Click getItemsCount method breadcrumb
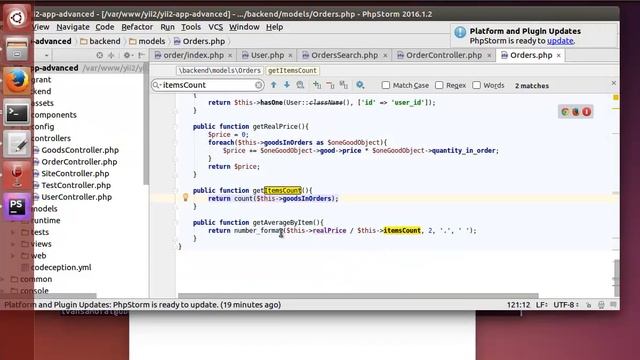Image resolution: width=640 pixels, height=360 pixels. tap(292, 71)
